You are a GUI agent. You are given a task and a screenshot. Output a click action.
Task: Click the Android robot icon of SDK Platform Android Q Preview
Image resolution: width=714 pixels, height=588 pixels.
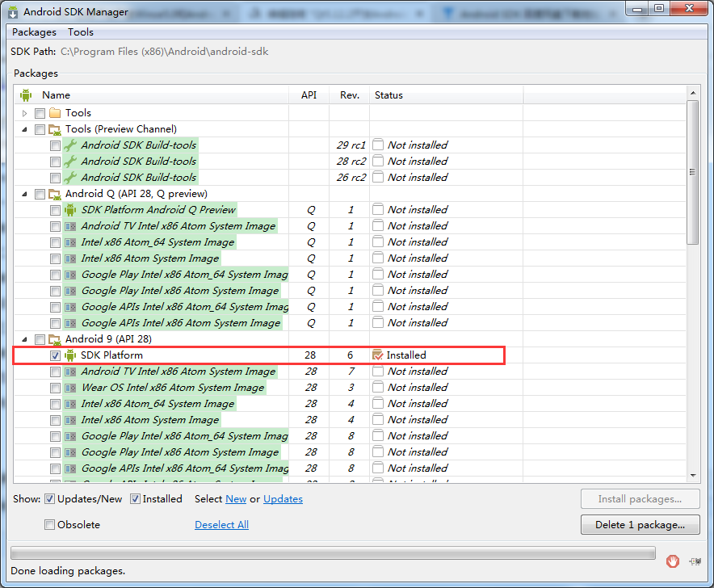(70, 210)
